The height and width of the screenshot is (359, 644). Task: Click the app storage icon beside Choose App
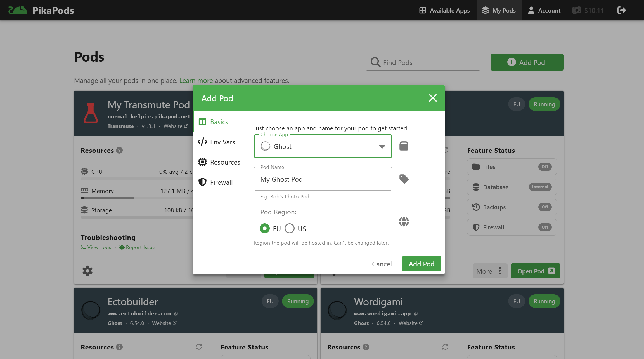pyautogui.click(x=404, y=146)
